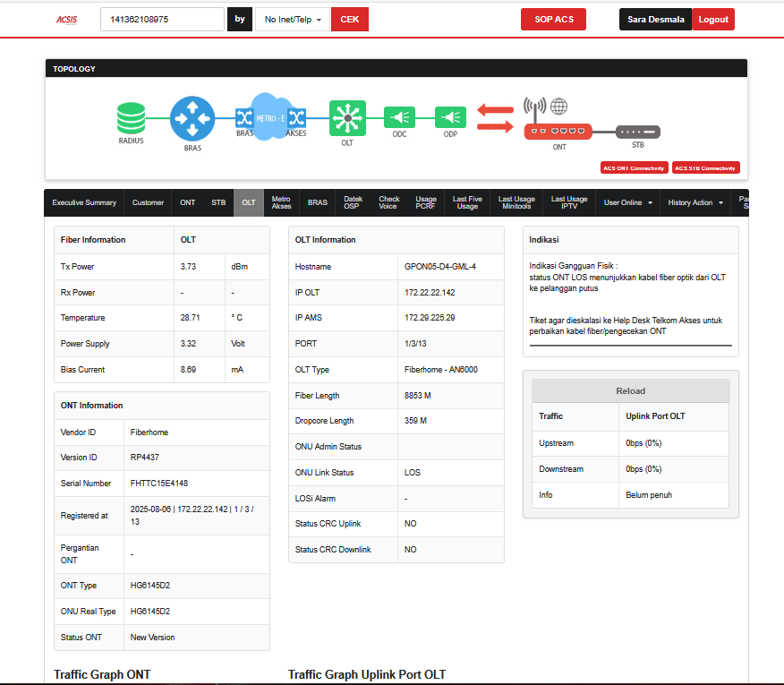
Task: Open the Last Five Usage tab
Action: pyautogui.click(x=467, y=202)
